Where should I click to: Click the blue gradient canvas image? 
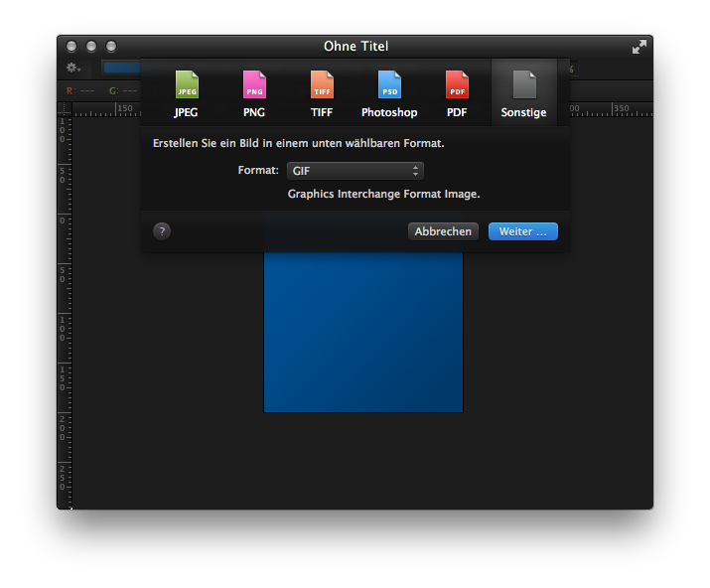click(362, 338)
